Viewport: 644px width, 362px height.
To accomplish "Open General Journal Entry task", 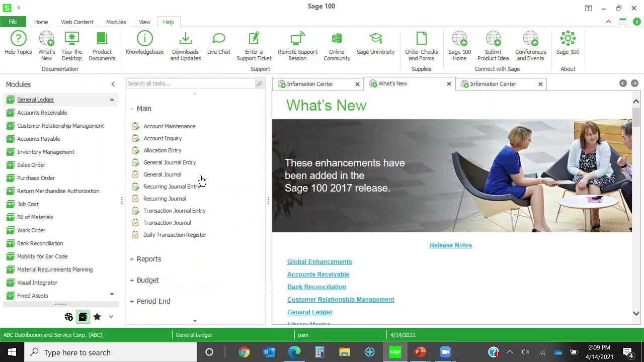I will point(170,162).
